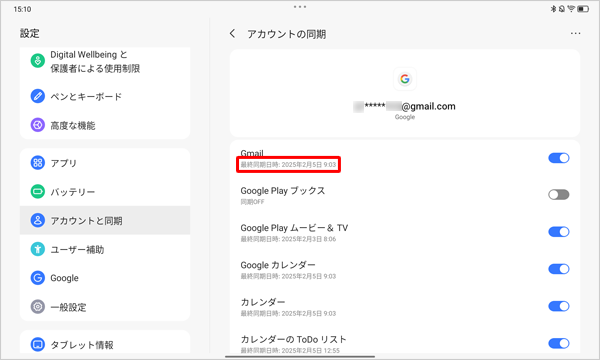This screenshot has height=360, width=600.
Task: Click the accessibility icon
Action: [38, 249]
